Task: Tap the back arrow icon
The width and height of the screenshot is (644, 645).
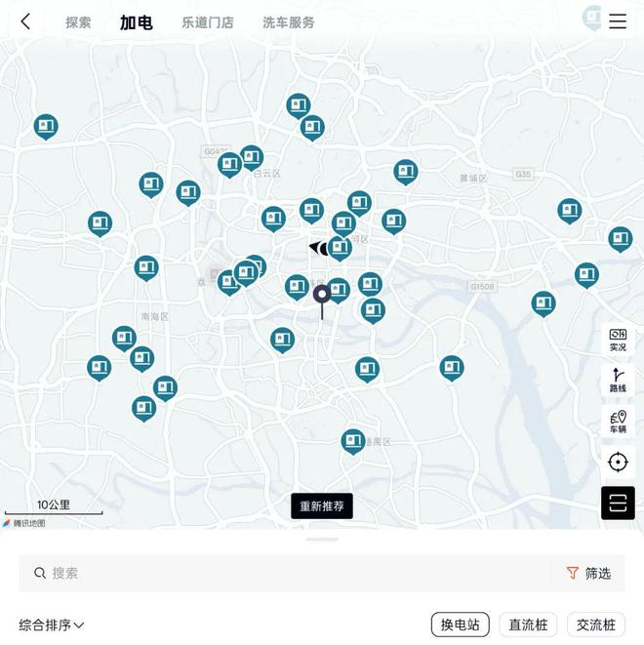Action: coord(25,21)
